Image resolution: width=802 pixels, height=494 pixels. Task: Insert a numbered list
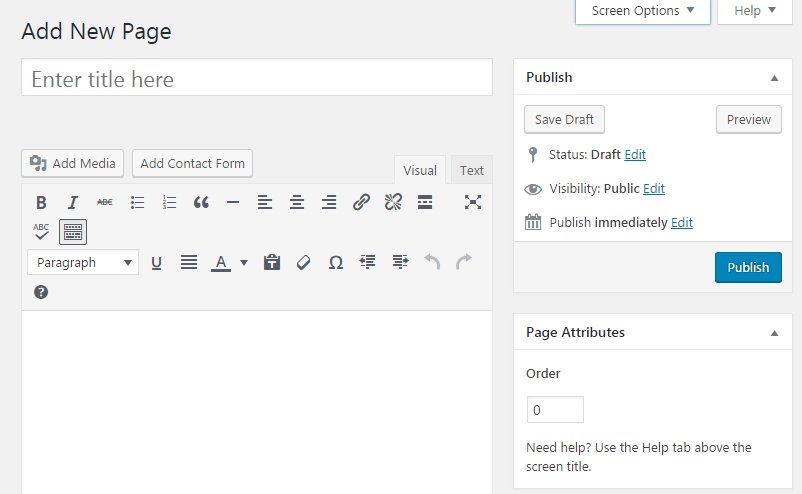(169, 203)
